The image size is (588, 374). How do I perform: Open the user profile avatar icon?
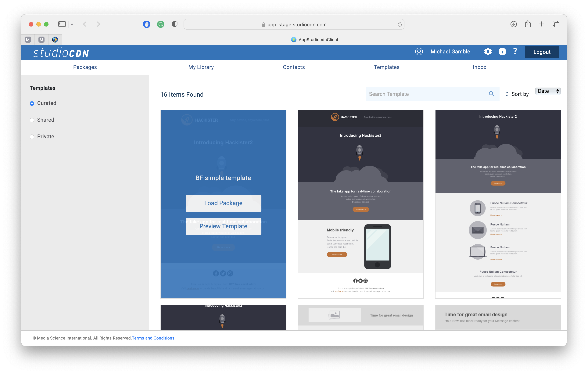coord(419,52)
